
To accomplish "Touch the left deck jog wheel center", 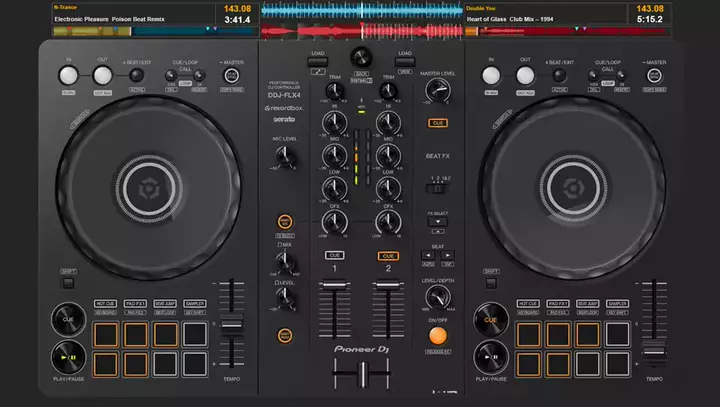I will pyautogui.click(x=149, y=188).
